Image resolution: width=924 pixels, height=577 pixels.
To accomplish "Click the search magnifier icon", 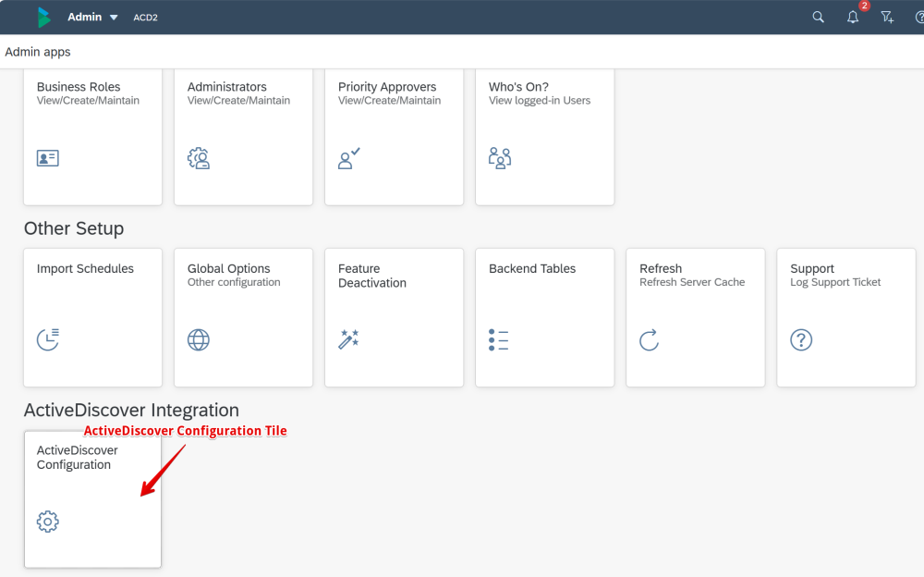I will click(x=818, y=18).
